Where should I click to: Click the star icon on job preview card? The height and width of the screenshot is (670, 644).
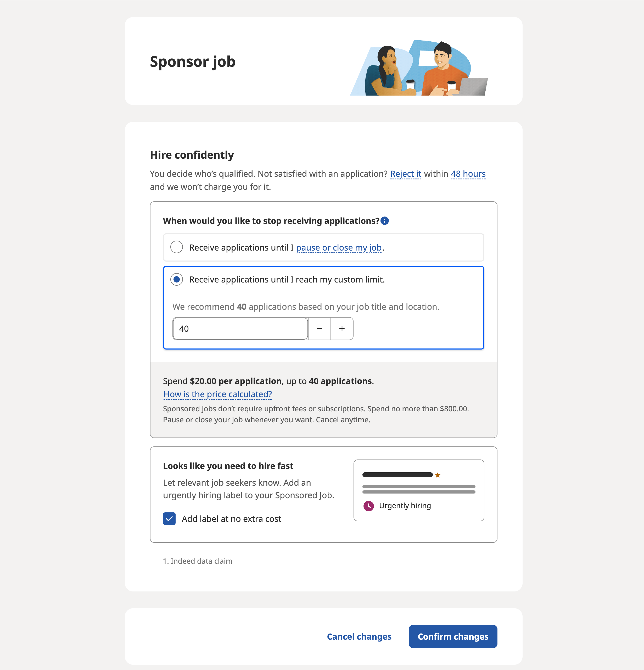click(x=438, y=474)
